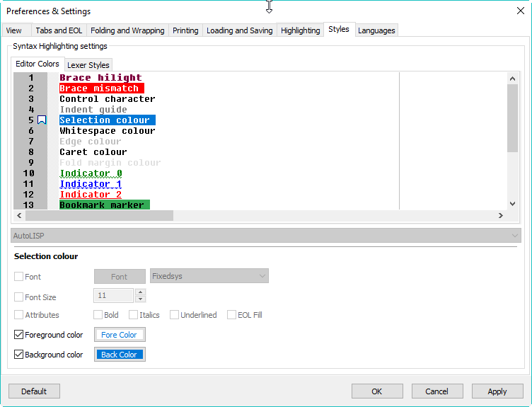Decrease font size with down spinner
The height and width of the screenshot is (407, 532).
(141, 299)
